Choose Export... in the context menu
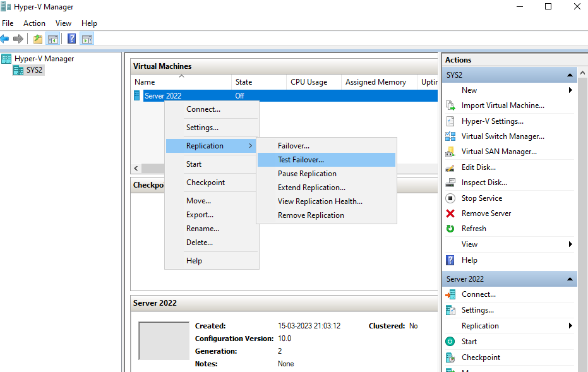The width and height of the screenshot is (588, 372). tap(212, 215)
